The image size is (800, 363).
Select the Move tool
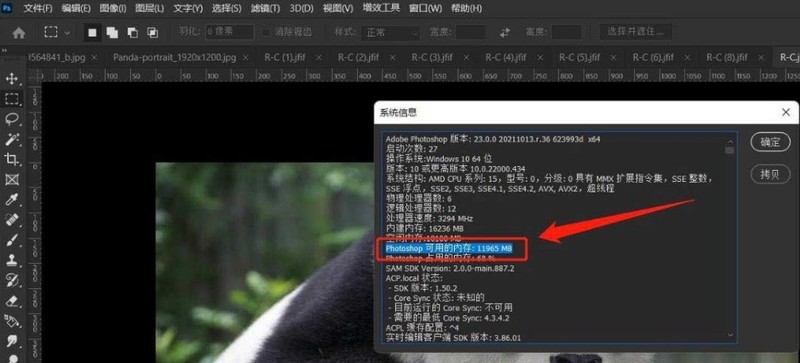coord(12,79)
